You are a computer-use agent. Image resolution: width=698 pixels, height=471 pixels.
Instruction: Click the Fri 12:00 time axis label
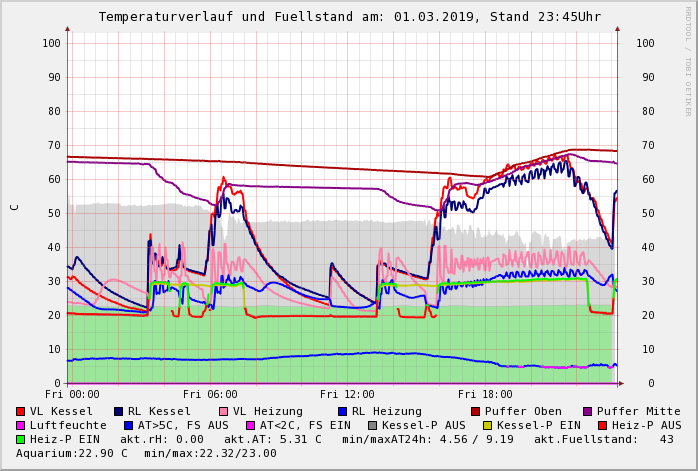tap(347, 394)
